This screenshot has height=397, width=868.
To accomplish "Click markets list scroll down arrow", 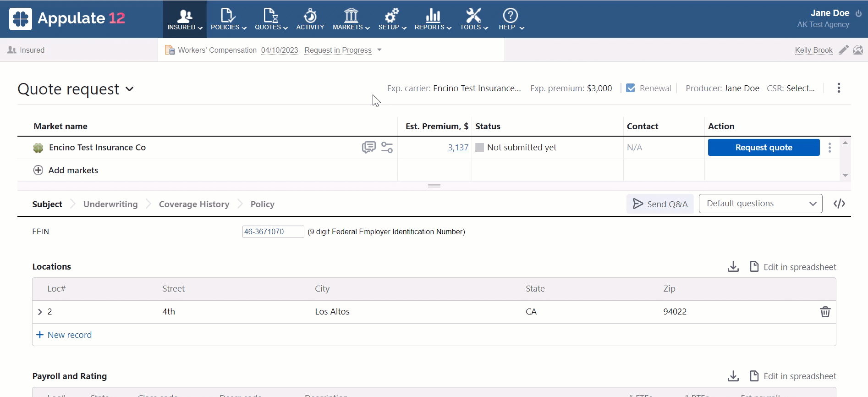I will (x=845, y=176).
